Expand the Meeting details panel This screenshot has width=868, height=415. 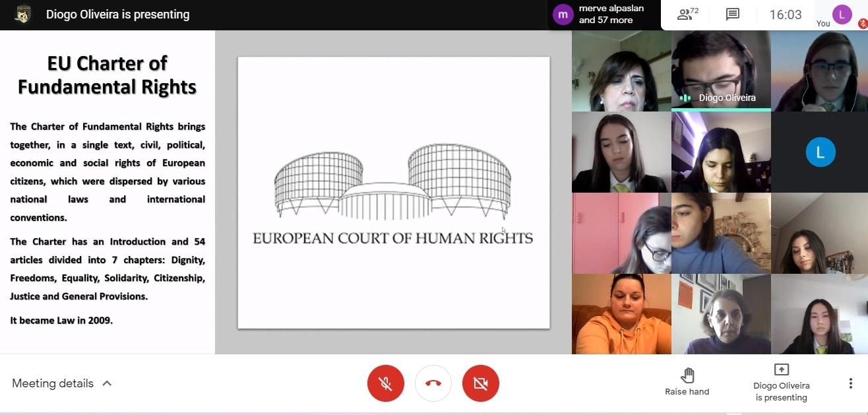pos(62,383)
